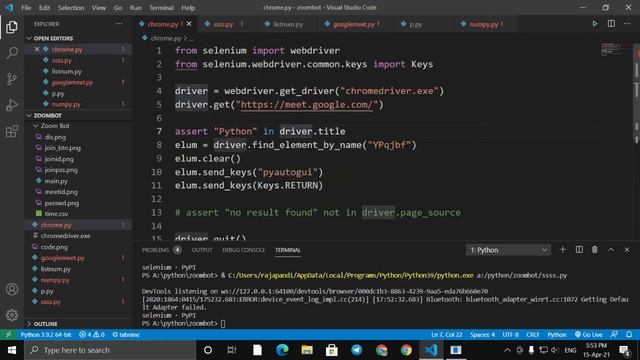640x360 pixels.
Task: Open the Run and Debug view
Action: pos(12,105)
